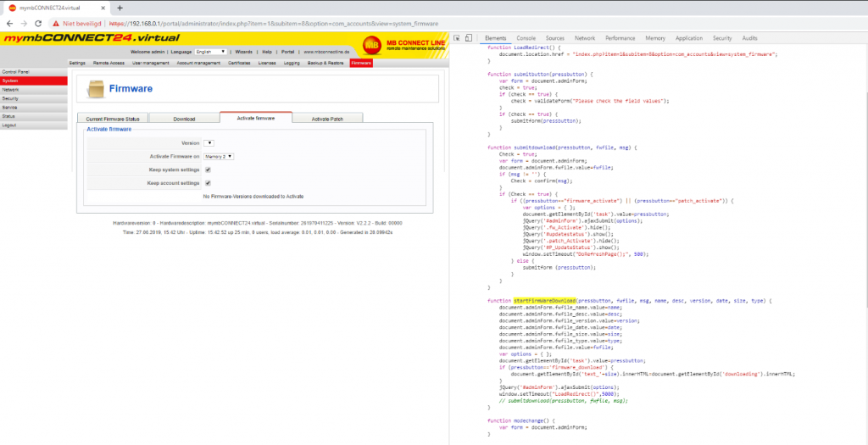Click the browser forward arrow
The image size is (868, 445).
(24, 24)
